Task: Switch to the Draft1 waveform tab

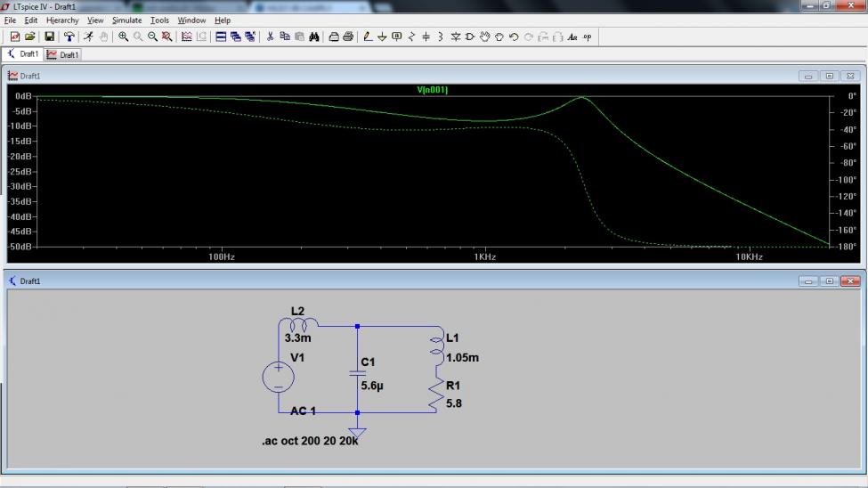Action: pyautogui.click(x=63, y=55)
